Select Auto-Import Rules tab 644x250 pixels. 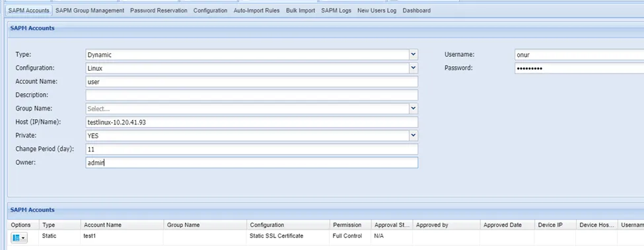pos(257,11)
